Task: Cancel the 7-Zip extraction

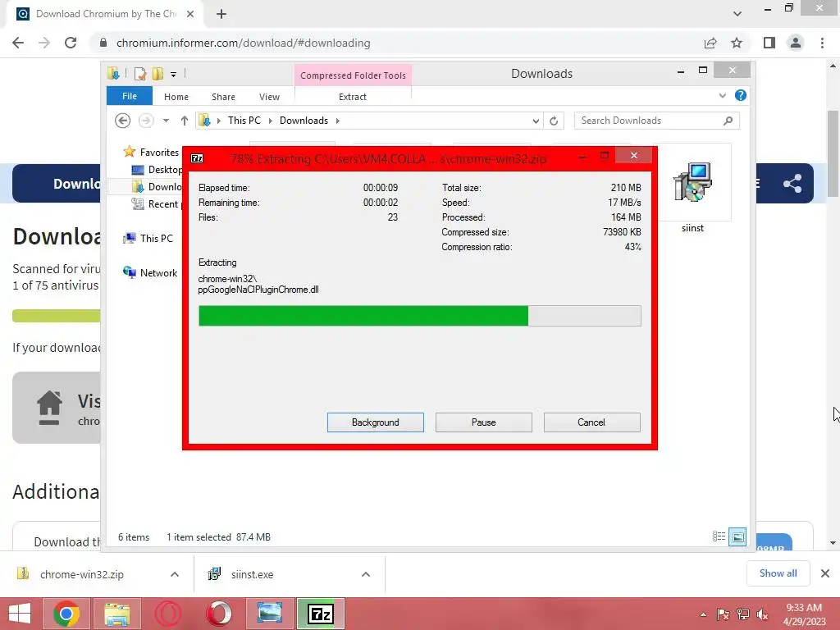Action: 591,422
